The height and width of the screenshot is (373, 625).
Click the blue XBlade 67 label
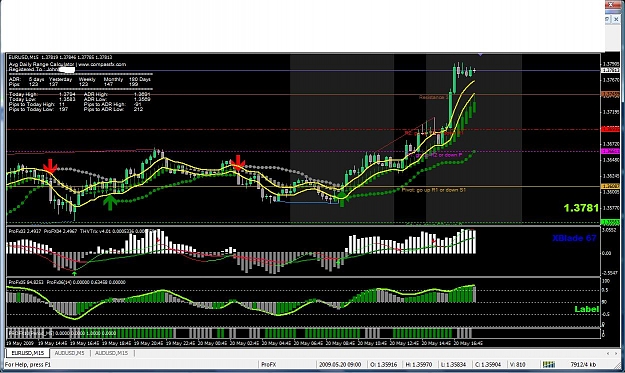[x=574, y=238]
